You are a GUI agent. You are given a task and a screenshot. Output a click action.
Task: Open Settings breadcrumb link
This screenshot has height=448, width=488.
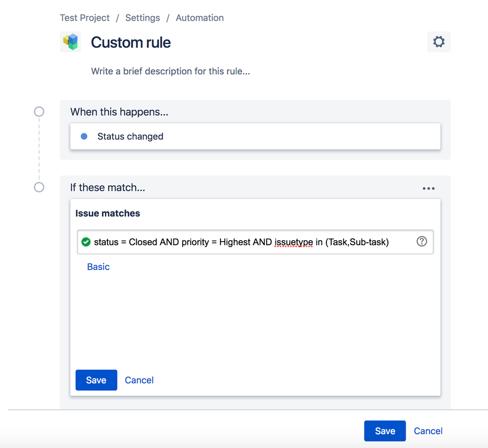pyautogui.click(x=143, y=18)
